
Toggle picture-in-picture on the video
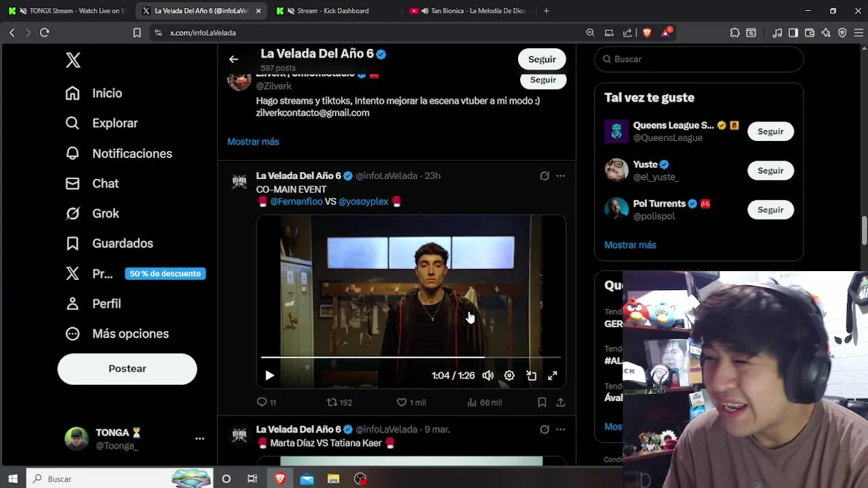click(x=531, y=375)
